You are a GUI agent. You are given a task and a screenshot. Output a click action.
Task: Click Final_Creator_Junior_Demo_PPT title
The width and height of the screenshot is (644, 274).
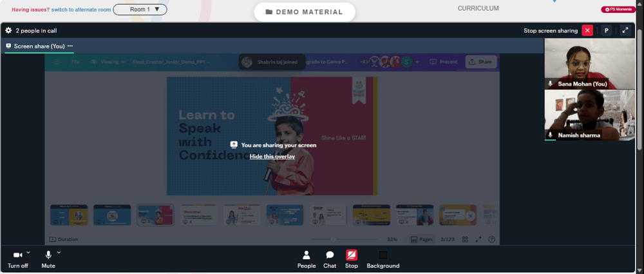[172, 62]
